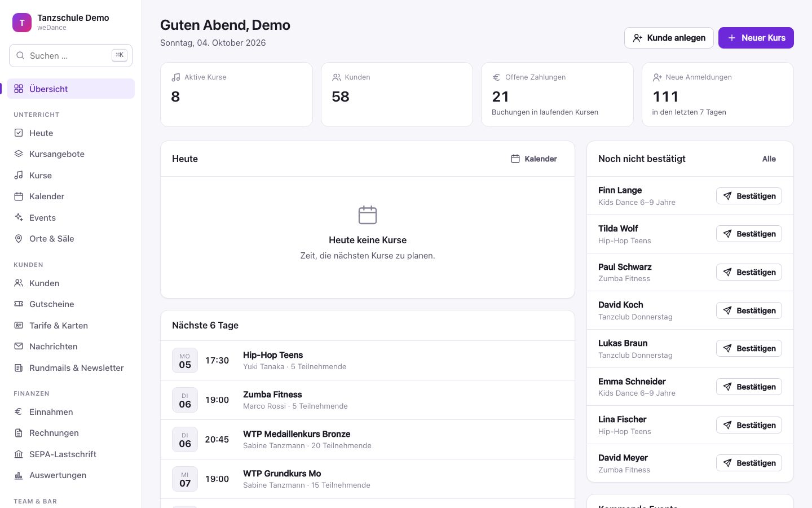Screen dimensions: 812x508
Task: Open the Kunden stat card showing 58
Action: (x=397, y=94)
